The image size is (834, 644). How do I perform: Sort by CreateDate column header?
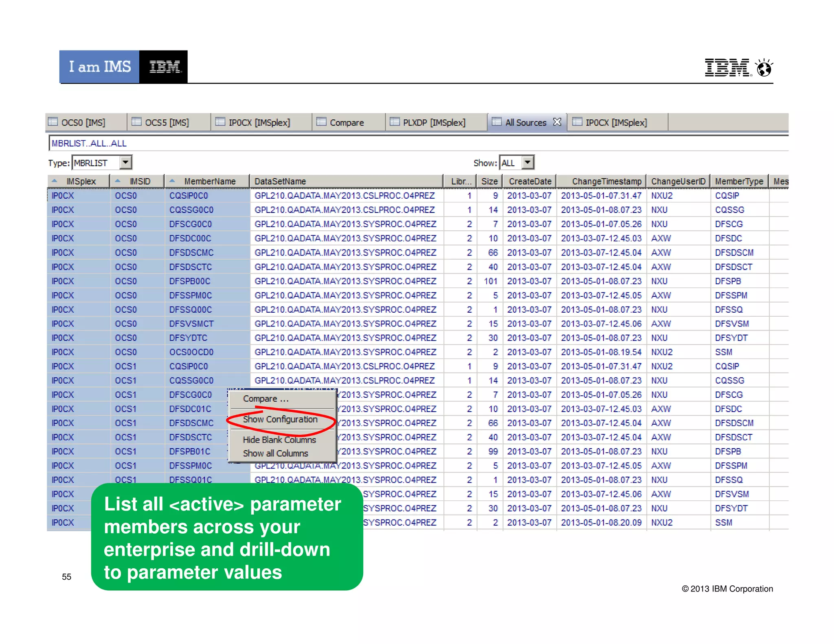530,181
